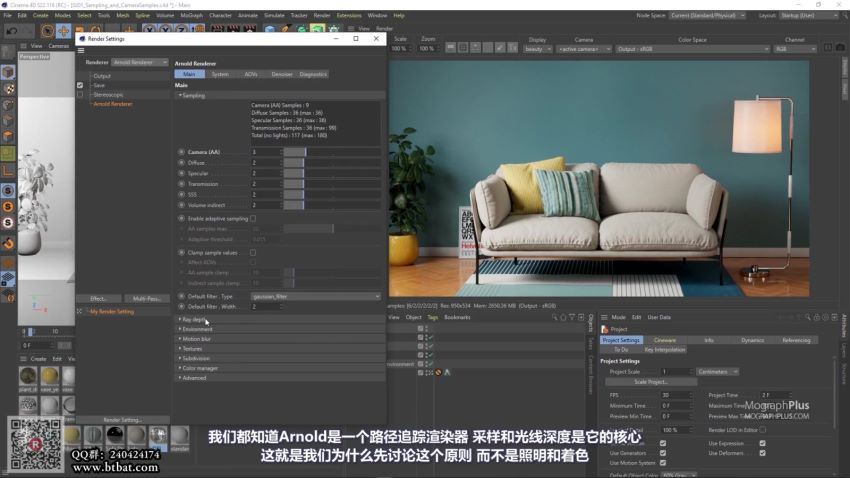This screenshot has width=850, height=478.
Task: Click the orange material tag icon in Object Manager
Action: click(x=439, y=372)
